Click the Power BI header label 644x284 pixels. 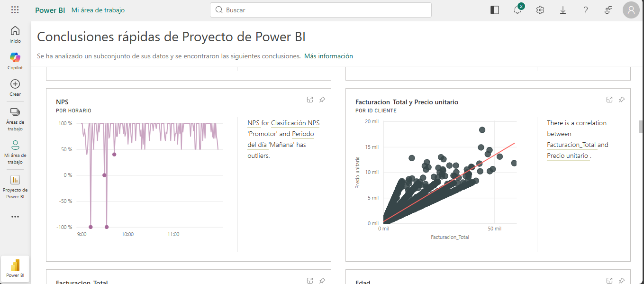click(x=50, y=10)
